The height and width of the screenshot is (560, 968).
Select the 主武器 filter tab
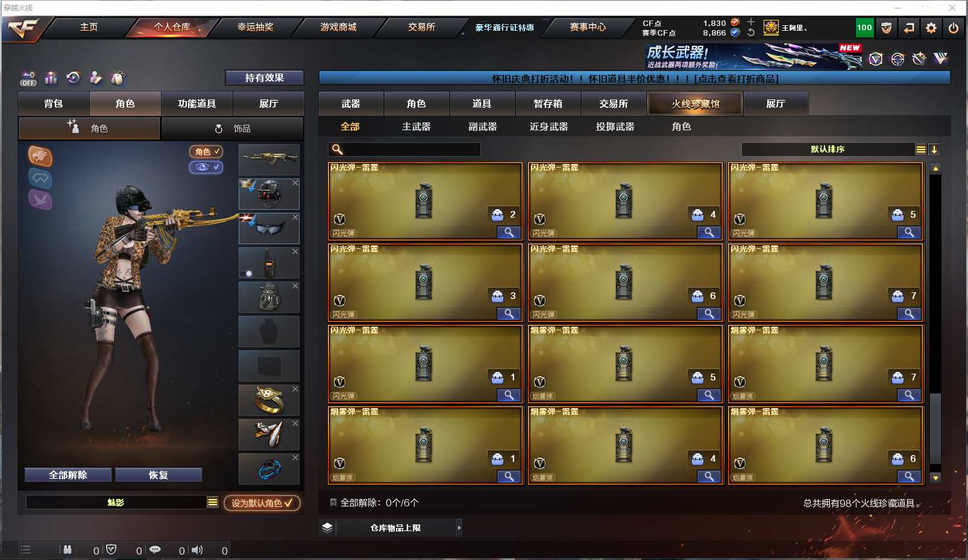point(416,127)
